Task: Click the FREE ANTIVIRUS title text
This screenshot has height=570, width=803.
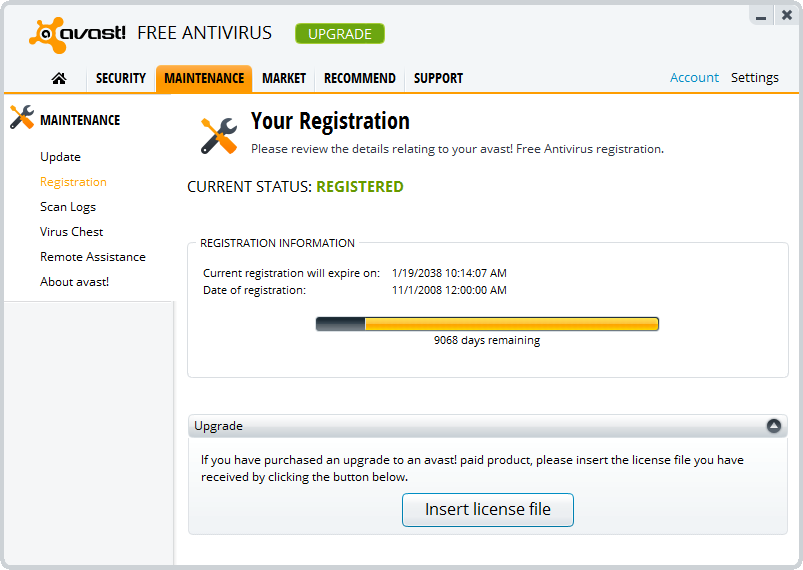Action: click(204, 33)
